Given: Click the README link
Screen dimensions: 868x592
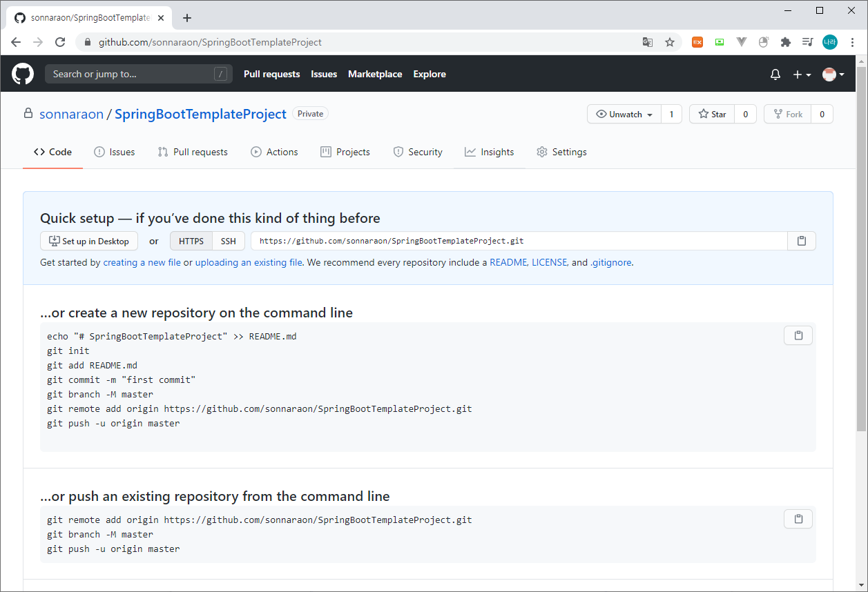Looking at the screenshot, I should pyautogui.click(x=508, y=262).
